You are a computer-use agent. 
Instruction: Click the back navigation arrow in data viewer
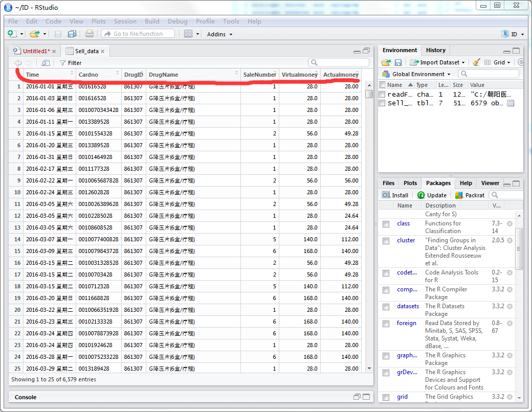(18, 63)
